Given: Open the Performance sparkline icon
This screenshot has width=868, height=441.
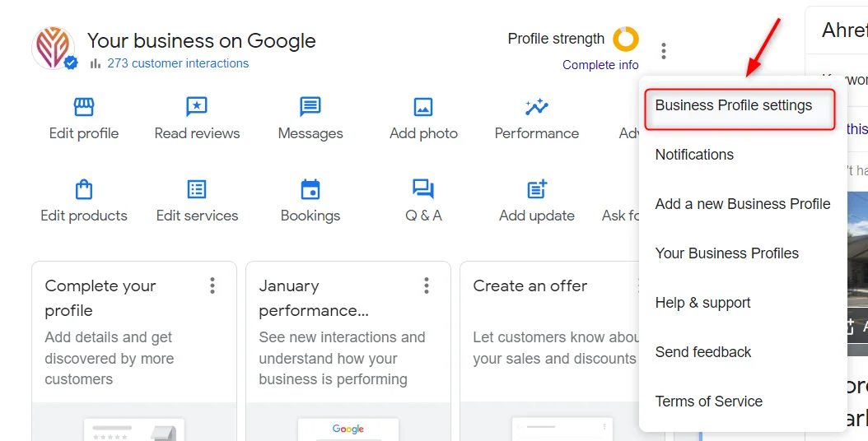Looking at the screenshot, I should tap(536, 106).
